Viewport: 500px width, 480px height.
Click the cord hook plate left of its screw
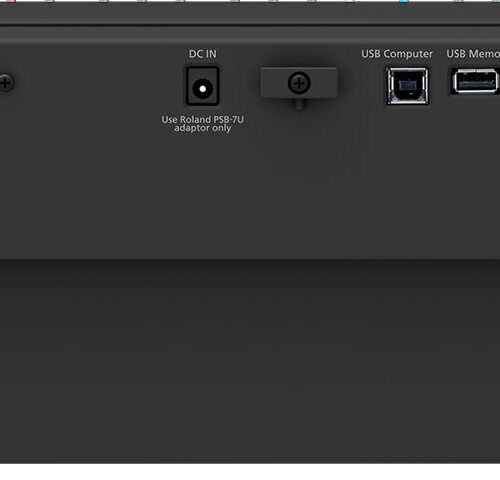tap(274, 83)
